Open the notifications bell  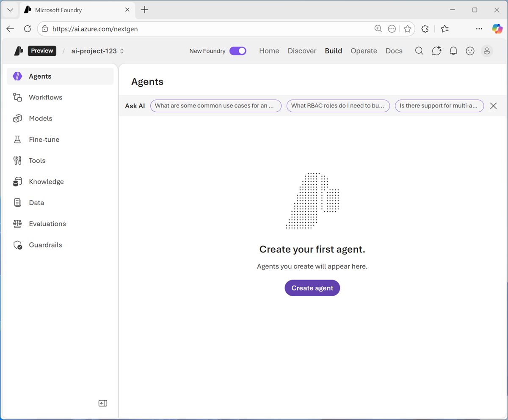453,51
